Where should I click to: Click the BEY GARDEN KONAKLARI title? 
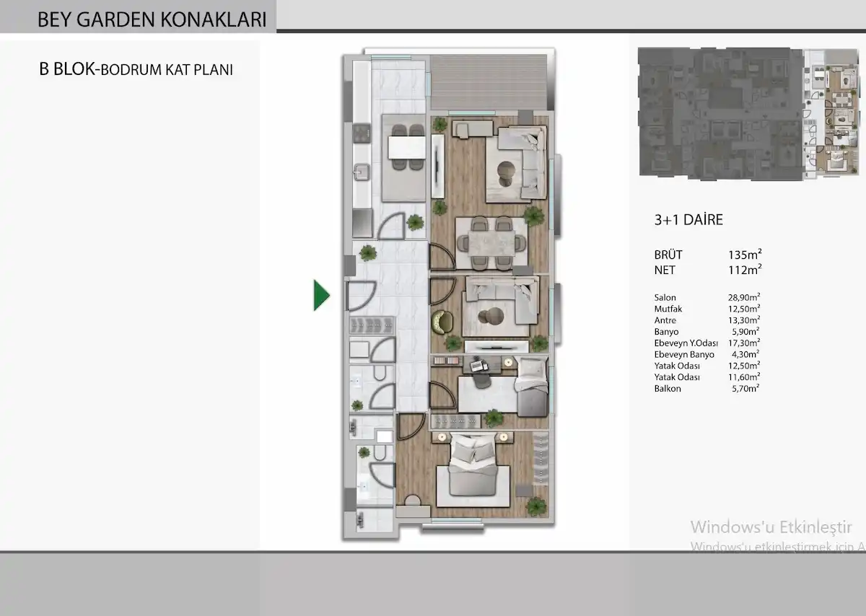pyautogui.click(x=152, y=19)
